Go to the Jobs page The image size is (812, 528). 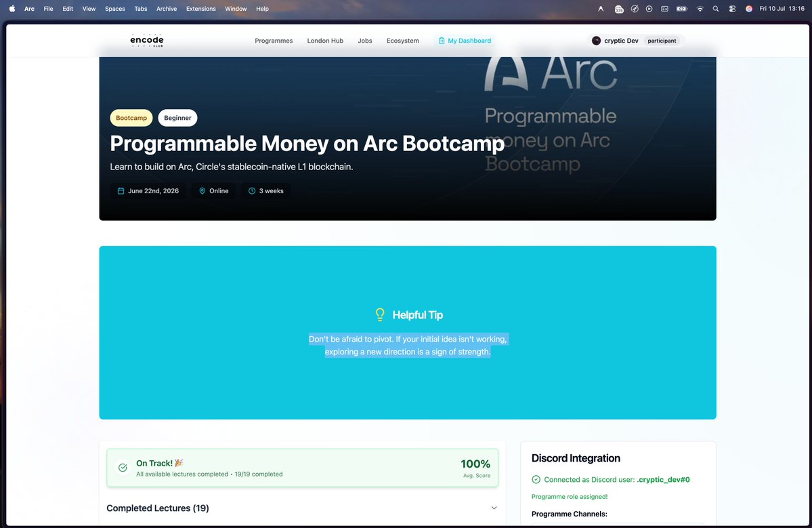[364, 41]
